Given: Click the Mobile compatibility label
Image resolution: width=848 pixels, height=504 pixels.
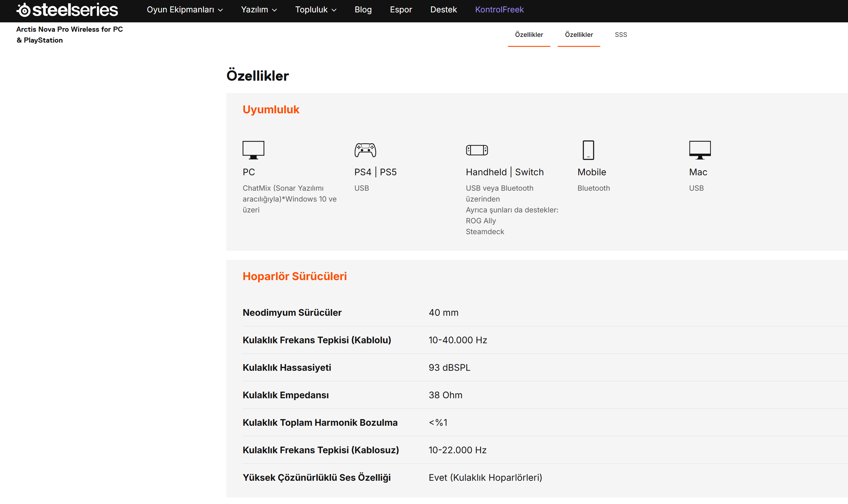Looking at the screenshot, I should click(x=592, y=172).
